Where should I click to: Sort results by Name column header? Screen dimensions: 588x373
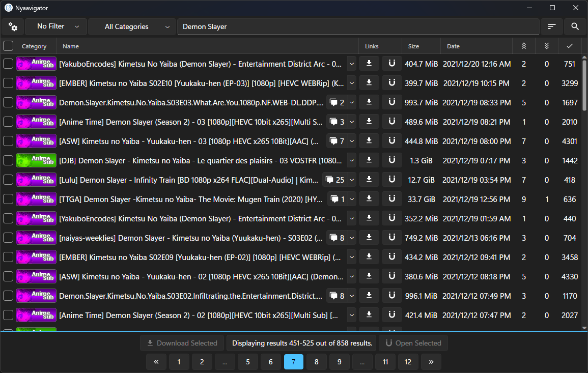click(207, 46)
